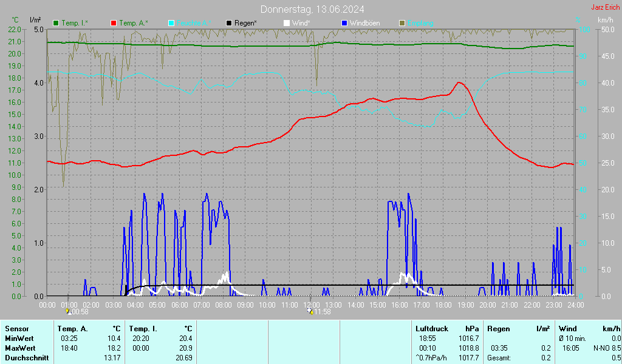The image size is (622, 364).
Task: Select the 11:58 marker label
Action: (323, 312)
